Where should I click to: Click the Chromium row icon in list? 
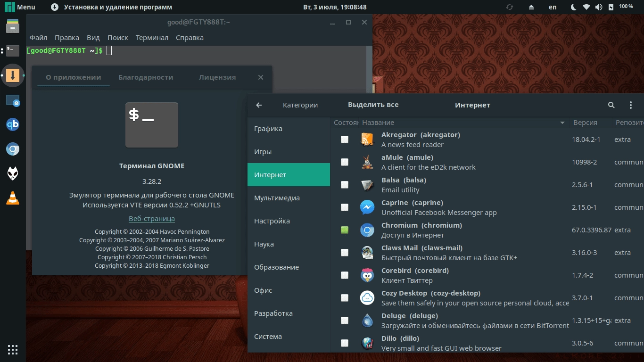367,230
